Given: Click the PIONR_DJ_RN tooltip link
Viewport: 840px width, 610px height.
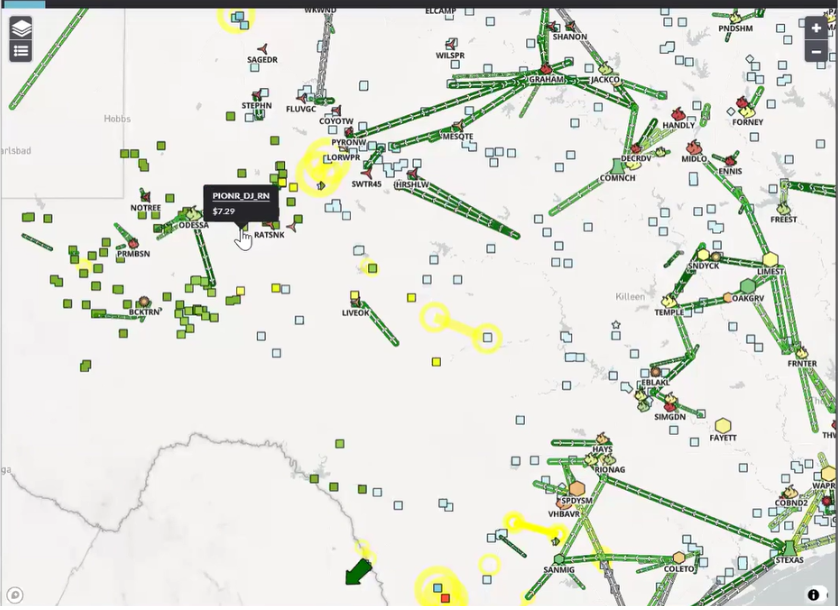Looking at the screenshot, I should (x=241, y=196).
